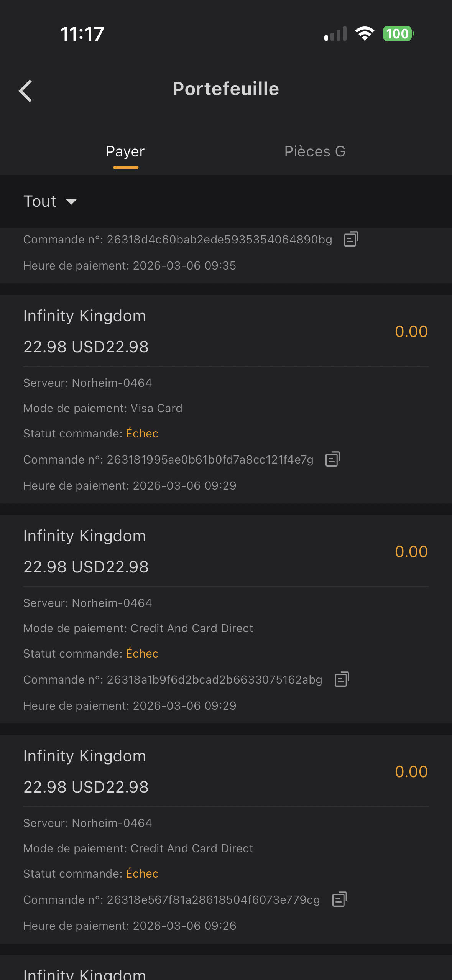The image size is (452, 980).
Task: Copy order number ending f4e7g
Action: (332, 459)
